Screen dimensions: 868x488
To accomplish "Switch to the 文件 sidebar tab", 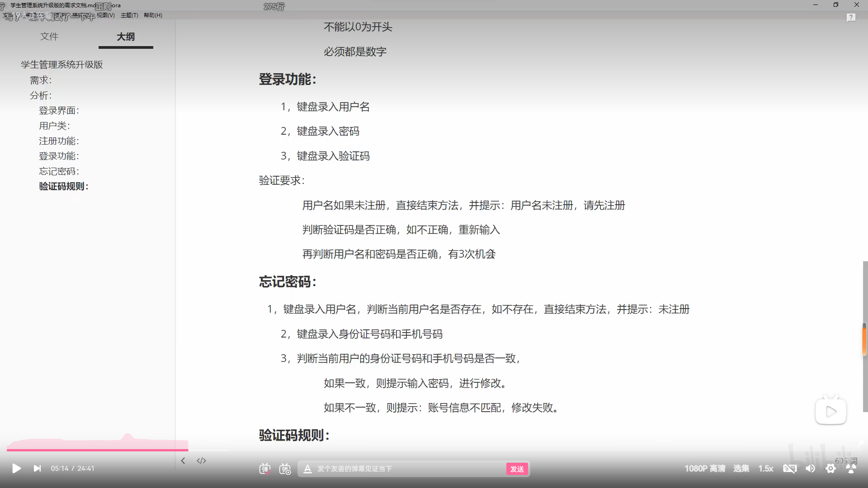I will (49, 37).
